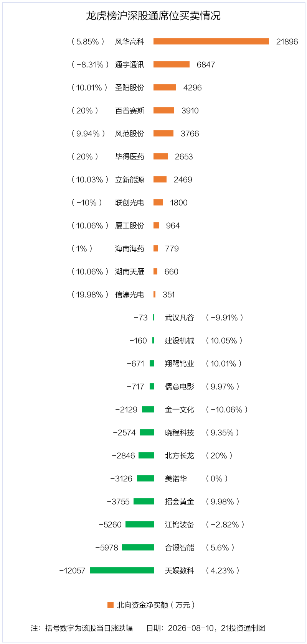
Task: Click the 21896 value label
Action: [287, 41]
